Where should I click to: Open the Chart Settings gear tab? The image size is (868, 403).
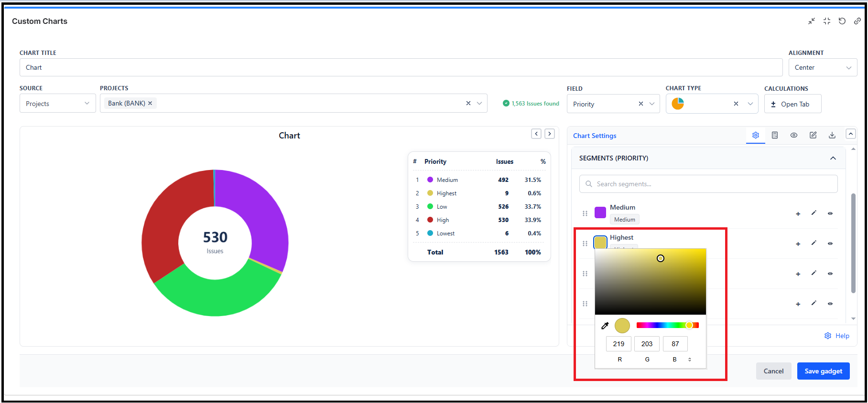[756, 135]
